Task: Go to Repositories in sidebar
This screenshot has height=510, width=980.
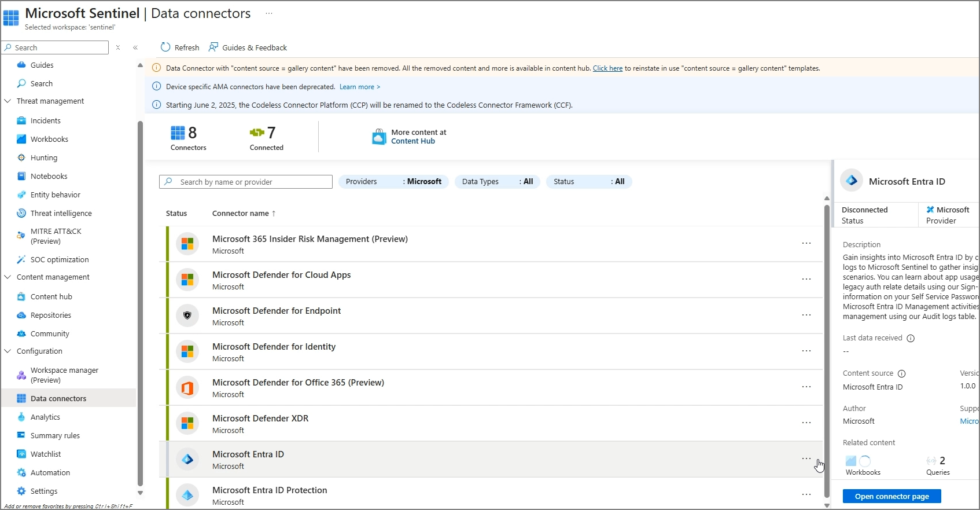Action: coord(51,315)
